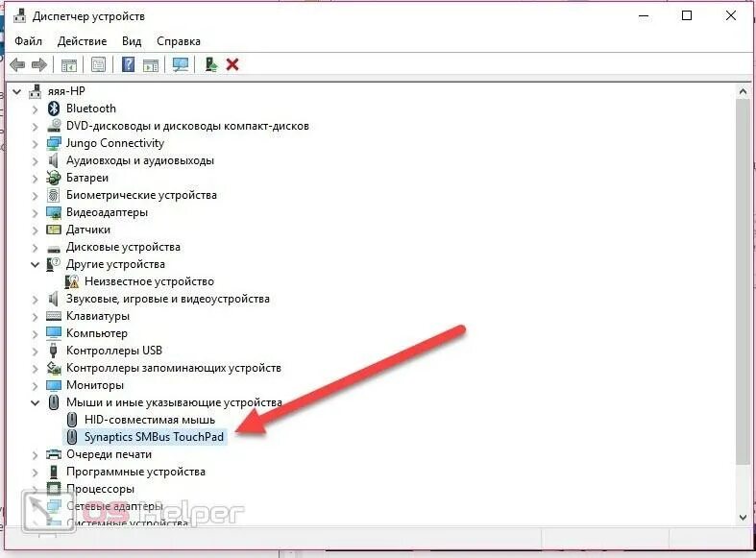The height and width of the screenshot is (558, 756).
Task: Click the Forward arrow toolbar button
Action: pyautogui.click(x=39, y=64)
